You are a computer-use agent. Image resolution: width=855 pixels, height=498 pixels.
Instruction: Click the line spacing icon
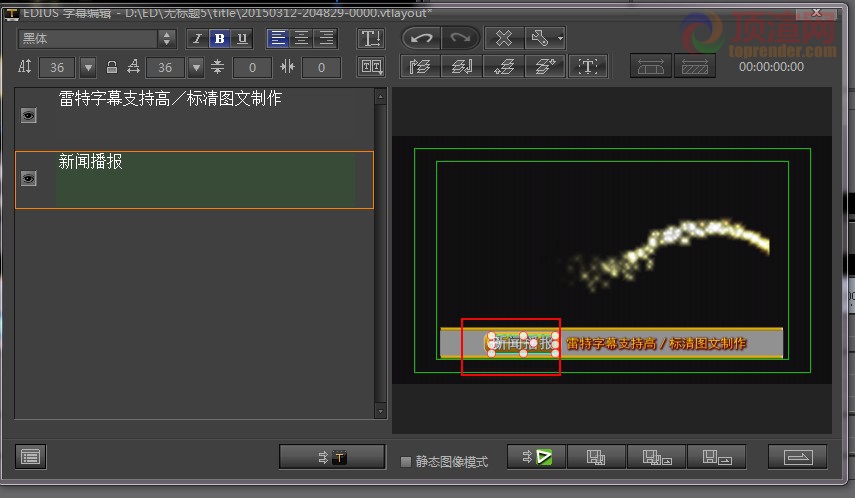click(x=217, y=67)
